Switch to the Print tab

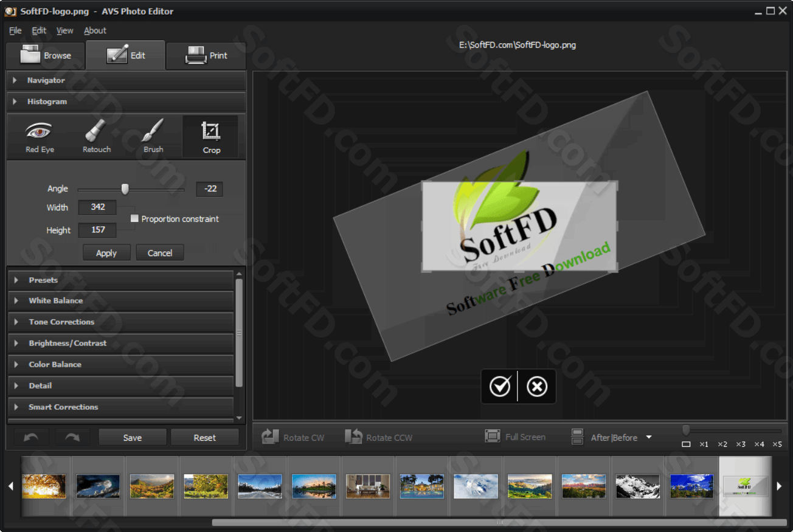click(x=206, y=55)
